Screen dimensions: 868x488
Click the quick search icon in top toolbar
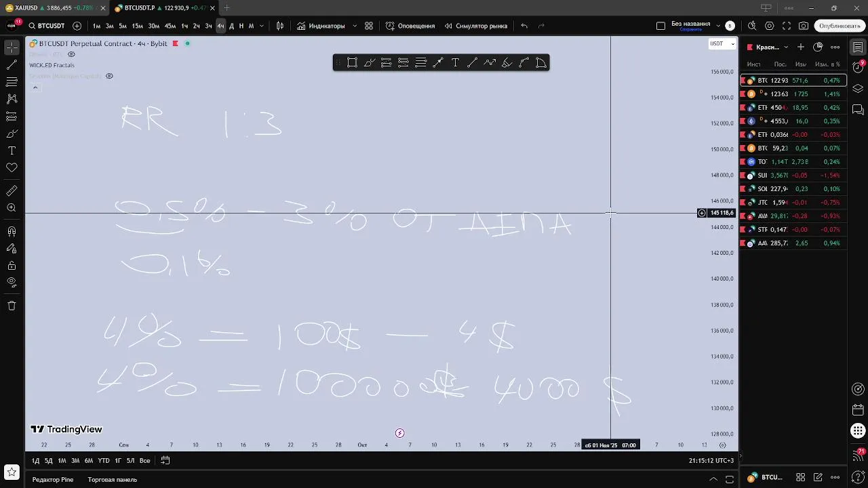pos(752,26)
